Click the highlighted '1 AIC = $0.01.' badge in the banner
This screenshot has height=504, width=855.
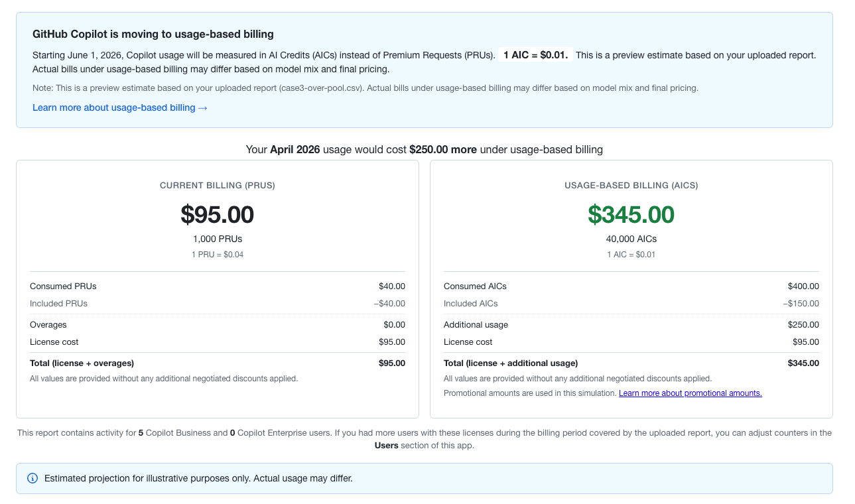point(536,55)
